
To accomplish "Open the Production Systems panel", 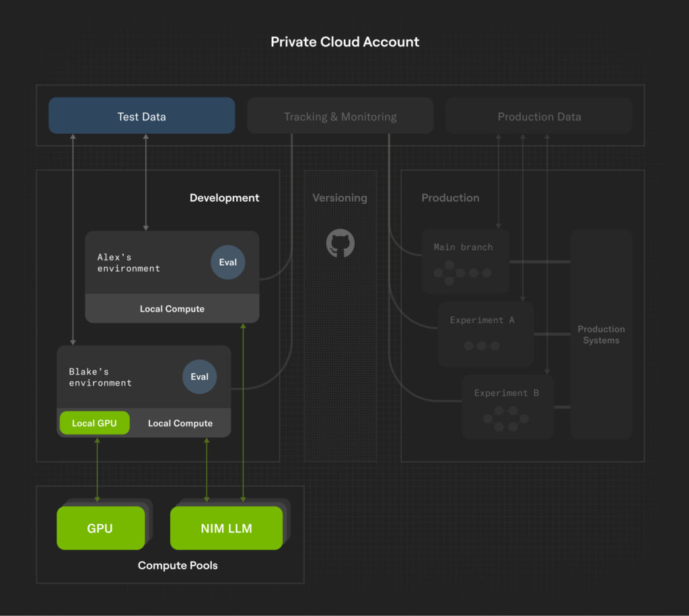I will tap(601, 334).
